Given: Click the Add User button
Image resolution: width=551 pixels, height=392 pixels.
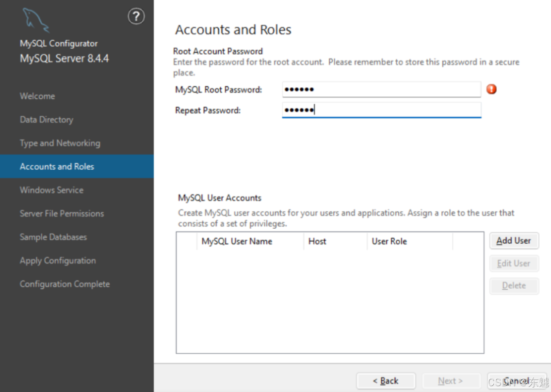Looking at the screenshot, I should [x=514, y=241].
